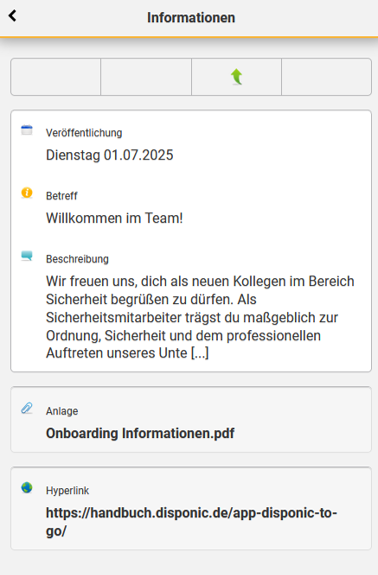
Task: Click the orange info icon beside Betreff
Action: [27, 193]
